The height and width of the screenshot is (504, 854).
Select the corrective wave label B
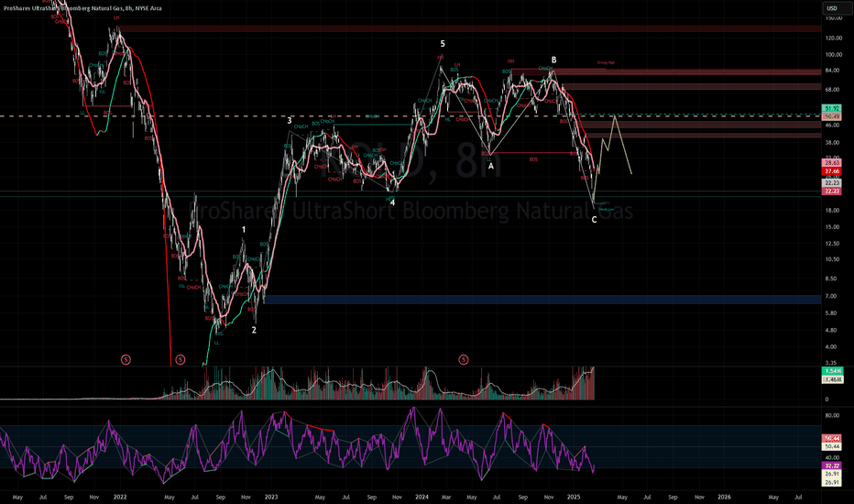click(553, 60)
